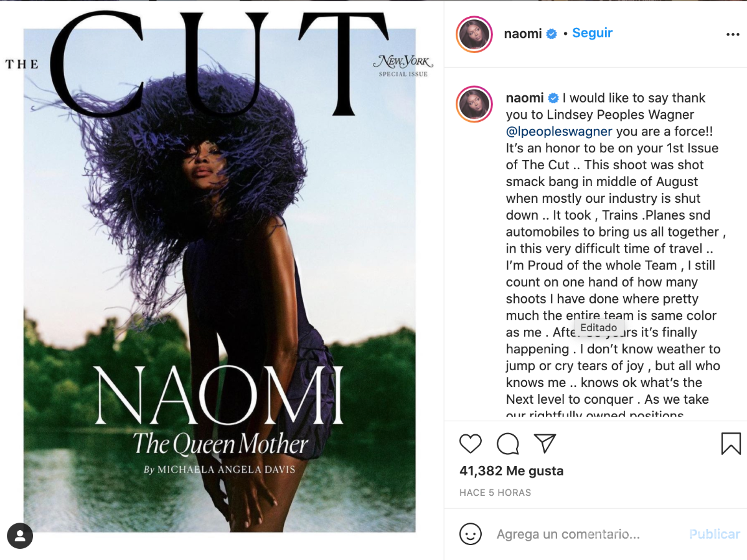Like the post with the heart icon

tap(471, 444)
